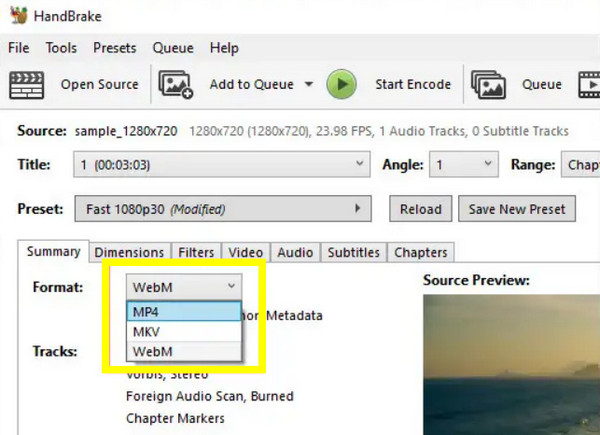Expand the Preset Fast 1080p30 selector
This screenshot has width=600, height=435.
[223, 209]
